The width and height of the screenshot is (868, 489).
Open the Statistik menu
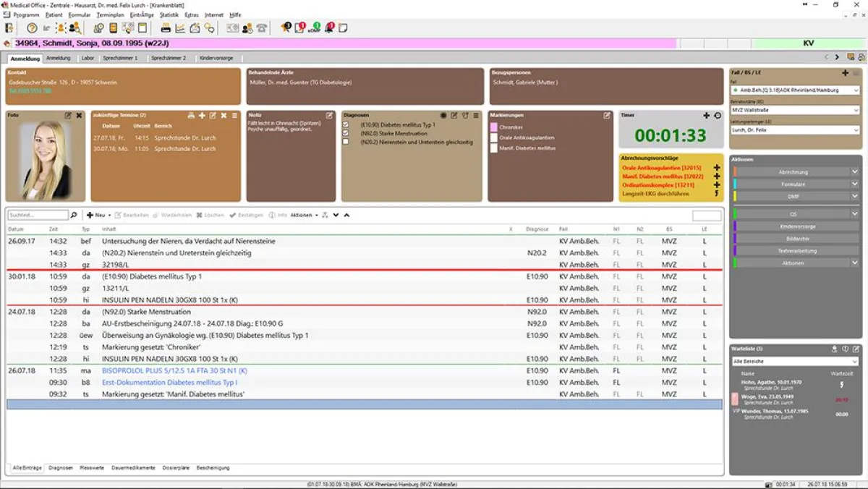pos(169,14)
